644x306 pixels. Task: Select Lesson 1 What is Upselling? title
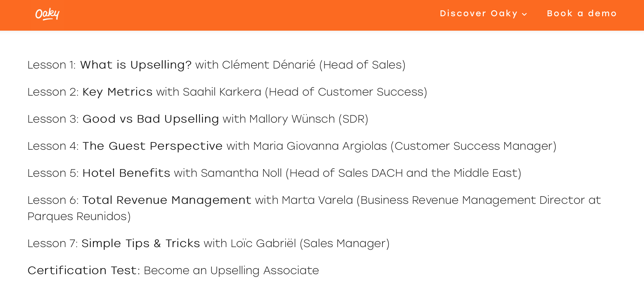pos(136,65)
